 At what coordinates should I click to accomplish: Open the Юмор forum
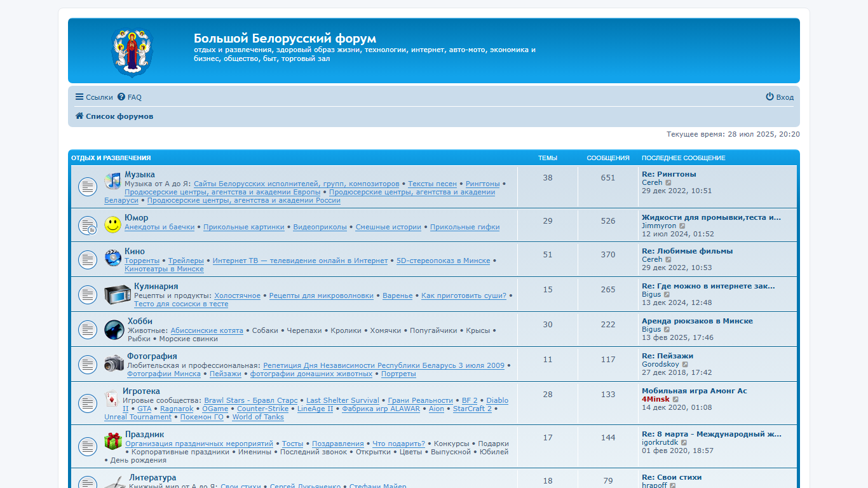(137, 218)
